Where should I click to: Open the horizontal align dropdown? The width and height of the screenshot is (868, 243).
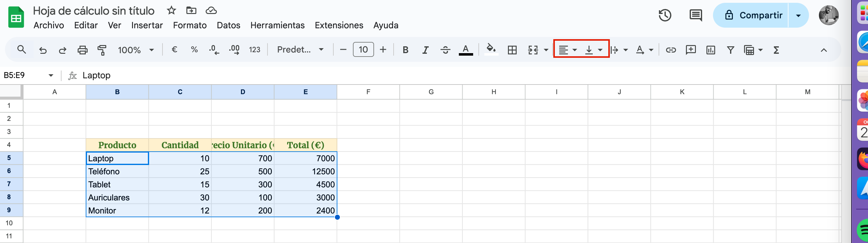click(568, 50)
